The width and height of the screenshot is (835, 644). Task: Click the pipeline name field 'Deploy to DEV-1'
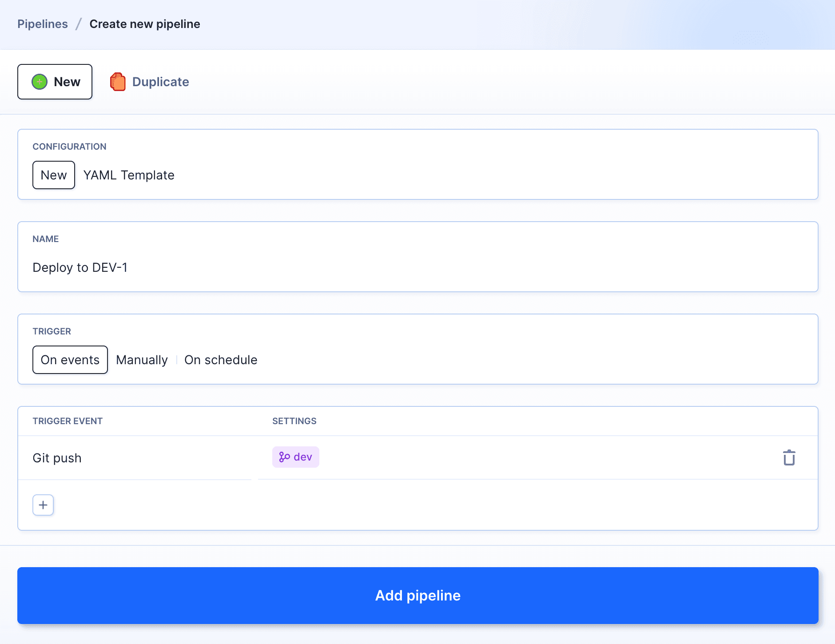(x=80, y=267)
